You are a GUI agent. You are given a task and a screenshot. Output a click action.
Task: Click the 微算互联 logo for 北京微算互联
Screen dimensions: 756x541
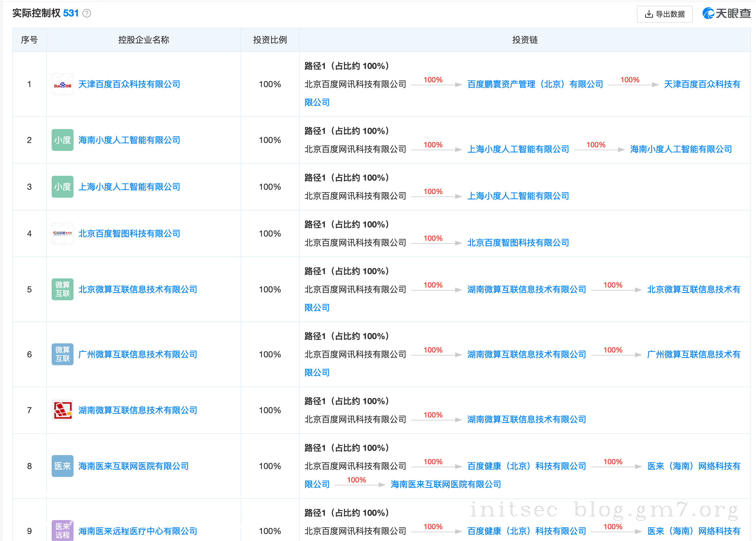[x=63, y=289]
